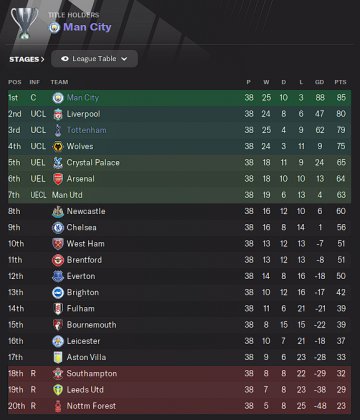Open the League Table dropdown
Image resolution: width=360 pixels, height=420 pixels.
coord(94,59)
